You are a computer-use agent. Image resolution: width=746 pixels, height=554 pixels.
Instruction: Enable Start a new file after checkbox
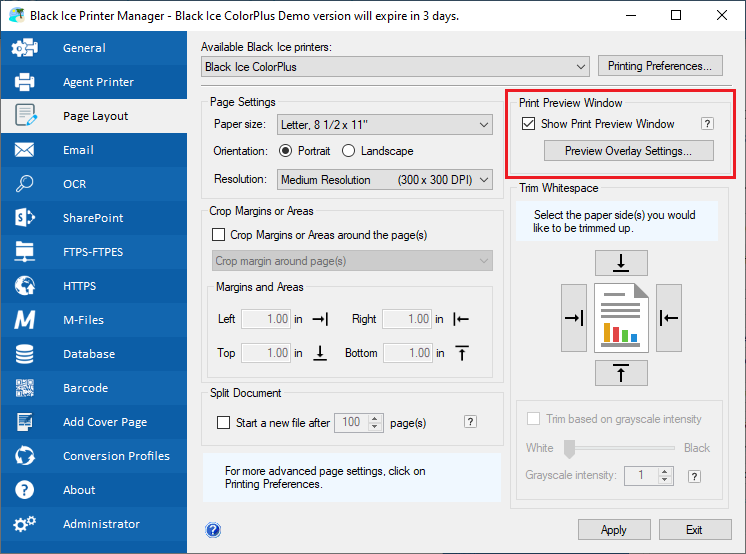223,423
